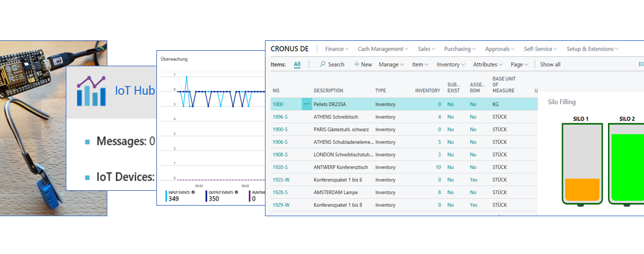Open item number 1929-W link
Screen dimensions: 644x254
281,205
